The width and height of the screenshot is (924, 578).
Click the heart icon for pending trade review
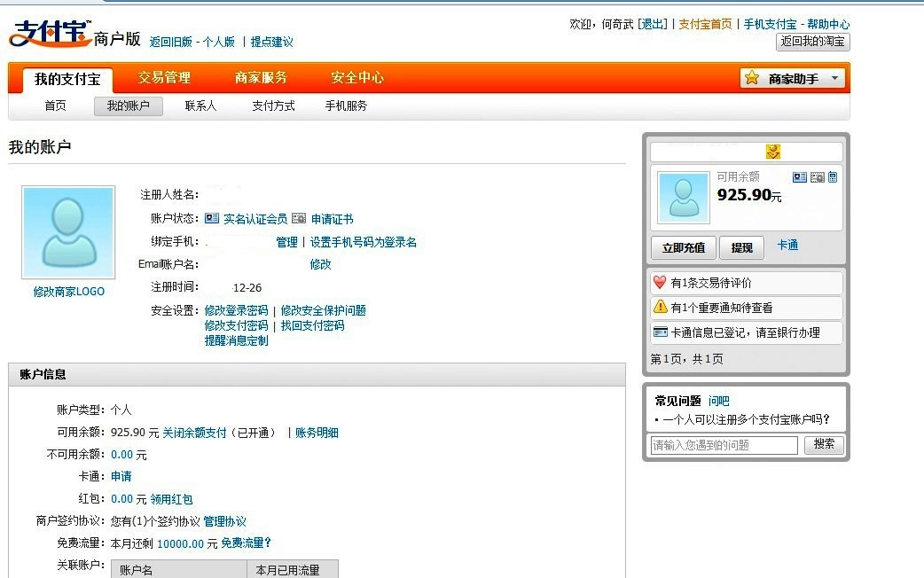click(660, 283)
